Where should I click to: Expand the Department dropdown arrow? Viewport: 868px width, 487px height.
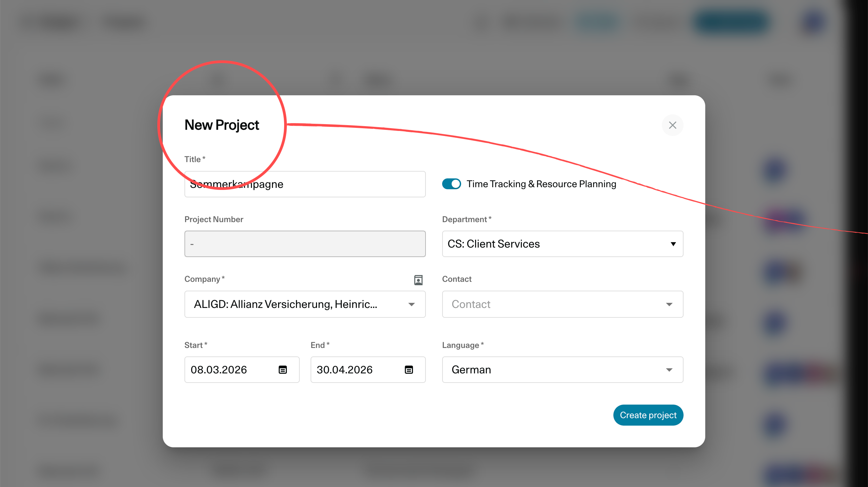(x=673, y=244)
